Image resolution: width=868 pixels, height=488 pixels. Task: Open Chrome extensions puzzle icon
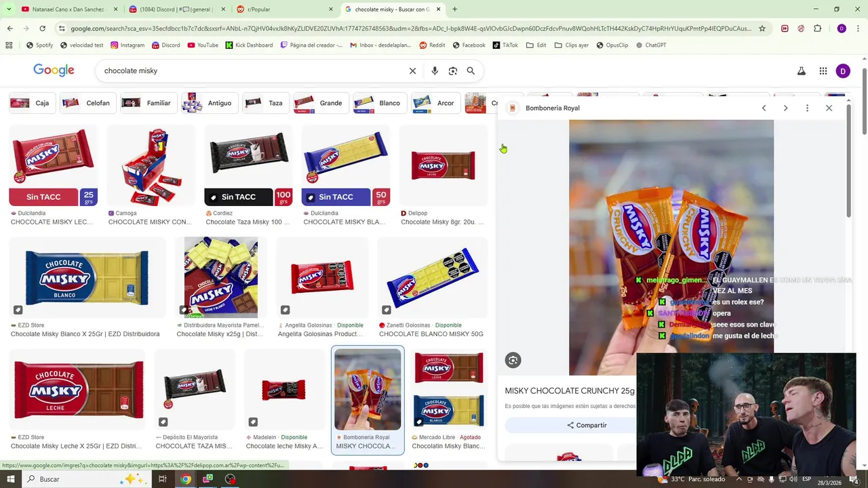click(817, 28)
